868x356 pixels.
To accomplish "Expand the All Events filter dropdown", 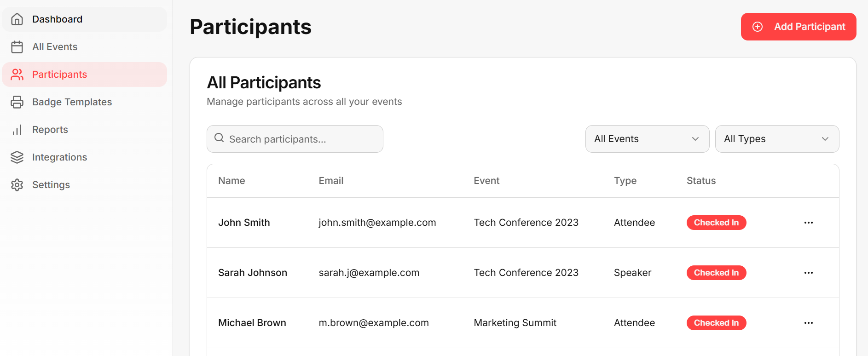I will point(647,139).
